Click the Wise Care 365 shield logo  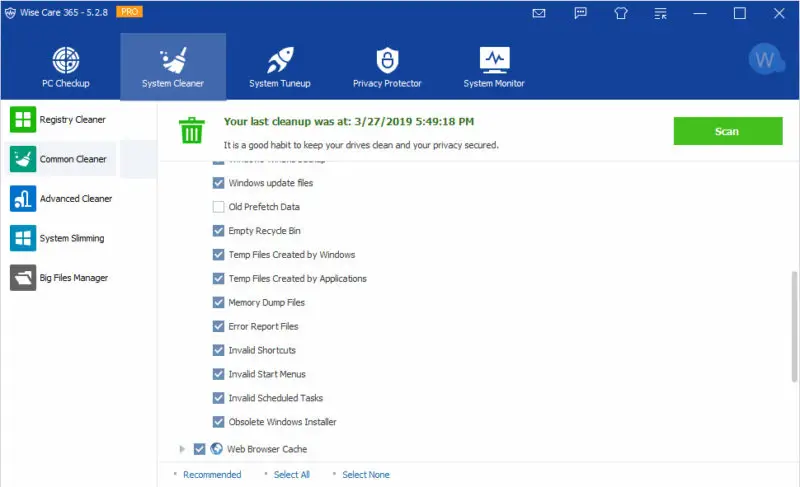(x=10, y=13)
